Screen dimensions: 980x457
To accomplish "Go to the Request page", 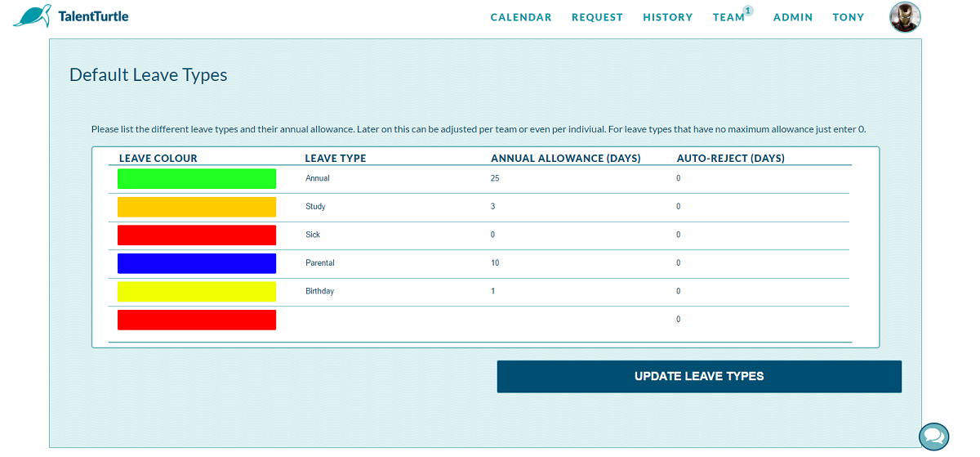I will (597, 17).
